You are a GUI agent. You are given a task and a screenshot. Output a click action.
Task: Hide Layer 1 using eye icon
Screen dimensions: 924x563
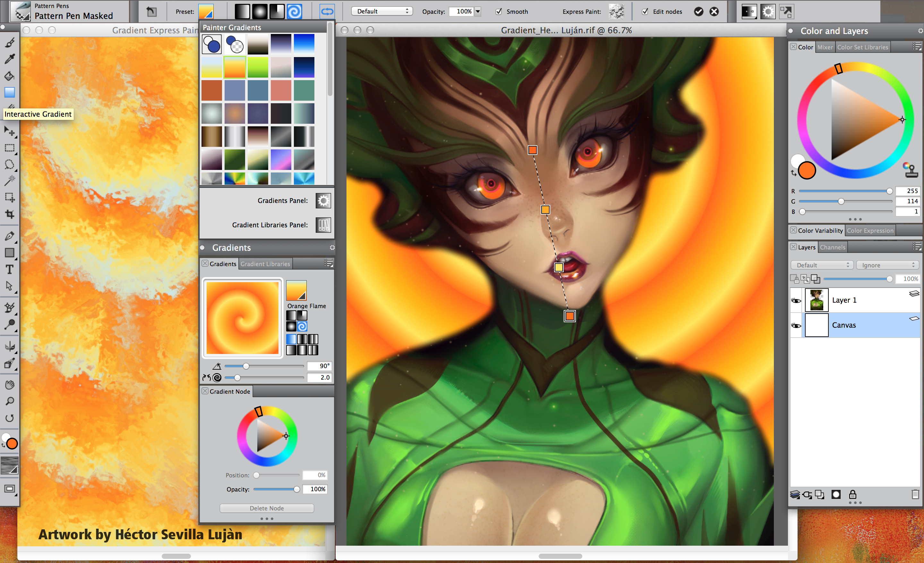pos(796,300)
